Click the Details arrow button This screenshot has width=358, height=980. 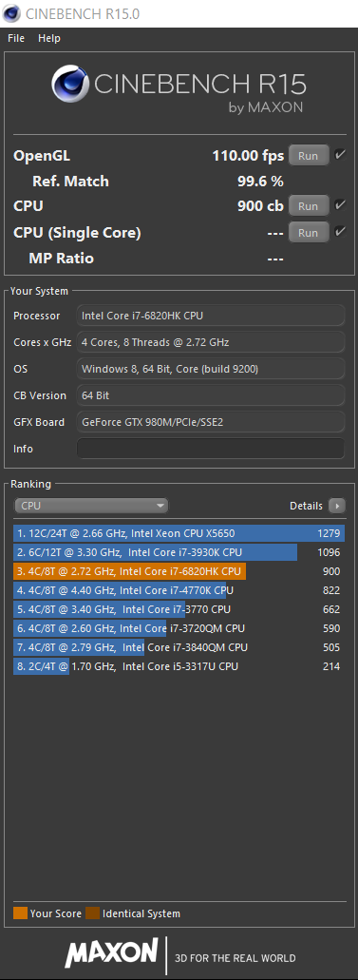pos(337,506)
